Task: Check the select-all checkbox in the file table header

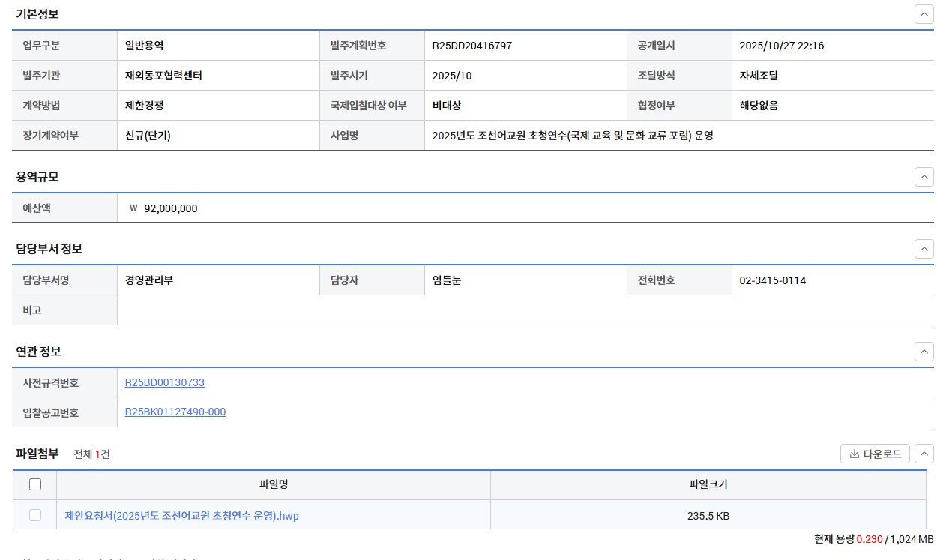Action: click(34, 484)
